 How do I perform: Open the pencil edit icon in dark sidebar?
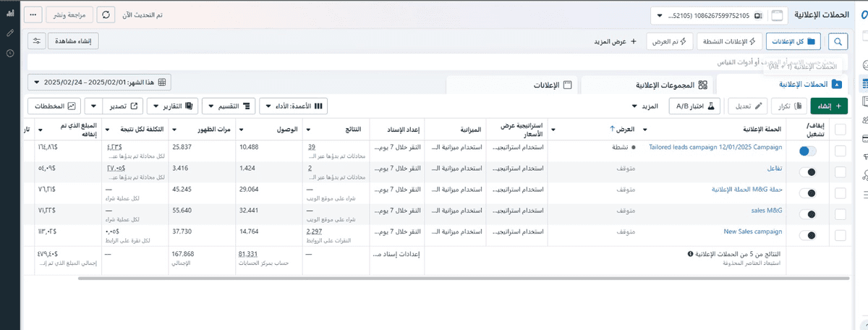10,33
